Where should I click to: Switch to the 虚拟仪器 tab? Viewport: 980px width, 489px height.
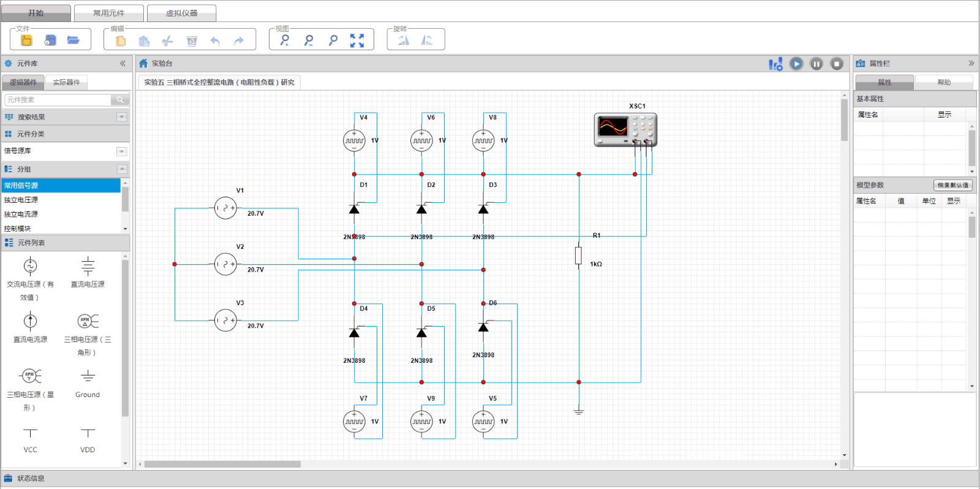181,13
